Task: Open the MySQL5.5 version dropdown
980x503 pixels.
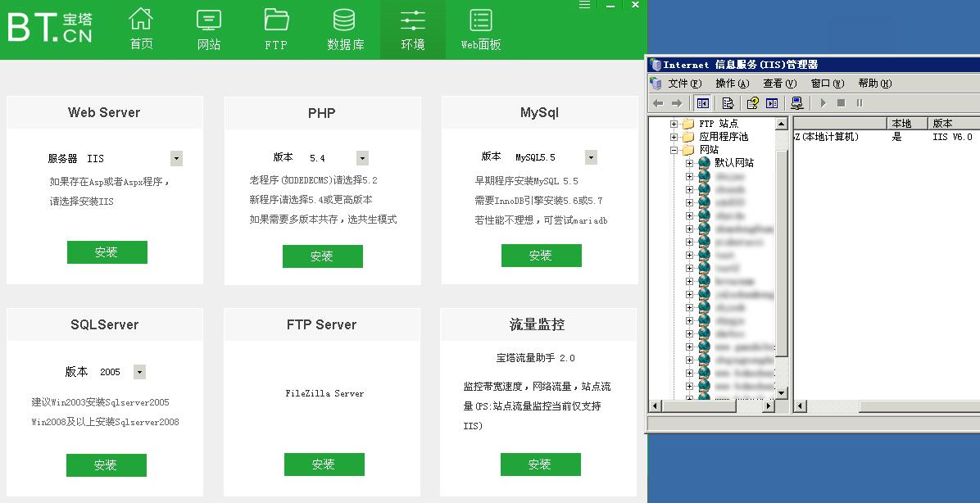Action: (x=591, y=156)
